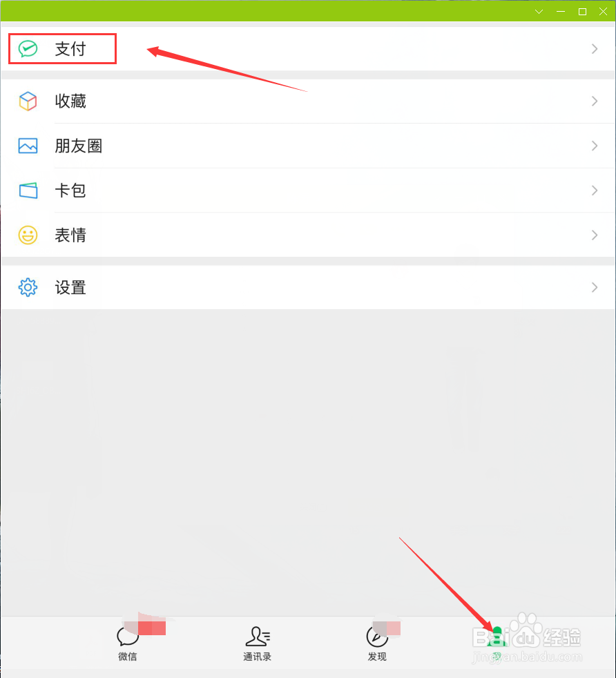Expand 朋友圈 row chevron arrow
Screen dimensions: 616x678
[x=595, y=146]
